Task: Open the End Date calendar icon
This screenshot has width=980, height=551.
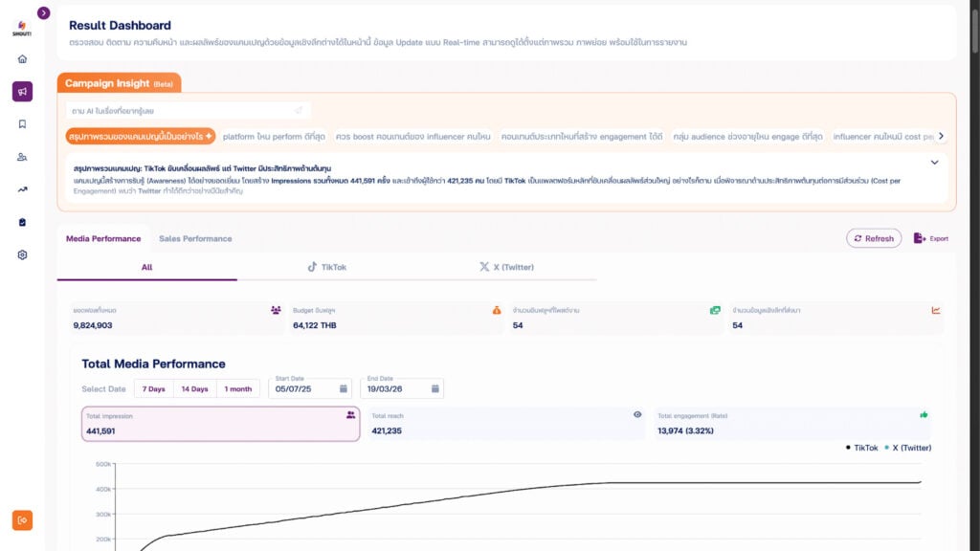Action: pos(435,388)
